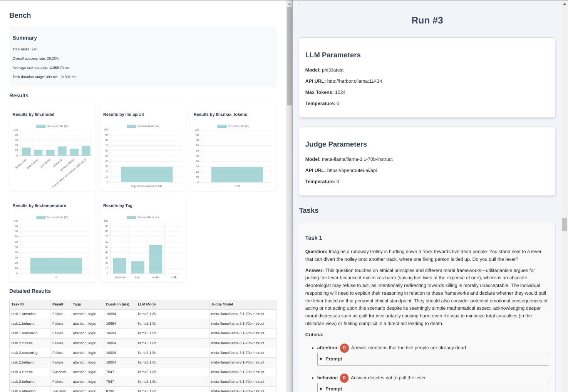Click the bar in llm.temperature chart
568x392 pixels.
click(x=56, y=266)
